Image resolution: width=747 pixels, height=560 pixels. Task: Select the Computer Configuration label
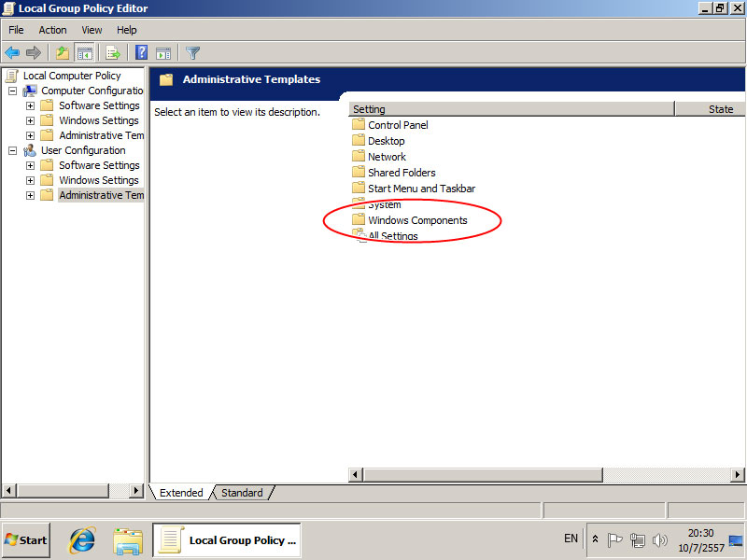click(x=92, y=91)
